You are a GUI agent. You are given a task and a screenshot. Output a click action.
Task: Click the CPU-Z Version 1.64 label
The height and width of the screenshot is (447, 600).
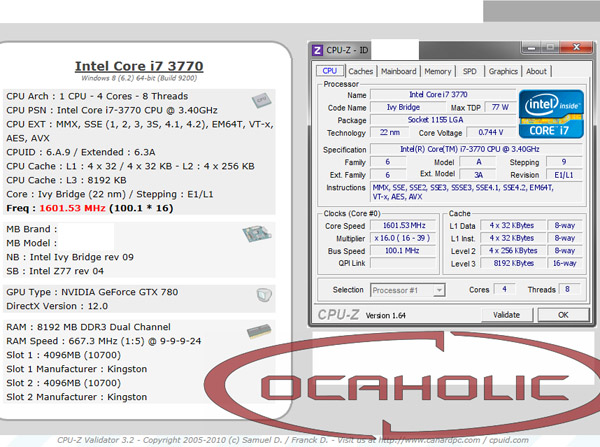(x=386, y=315)
